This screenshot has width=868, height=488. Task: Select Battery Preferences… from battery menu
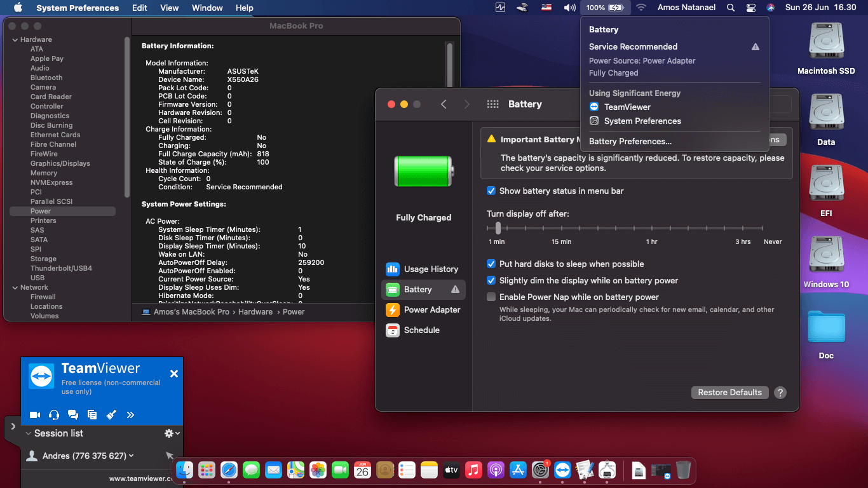(630, 141)
